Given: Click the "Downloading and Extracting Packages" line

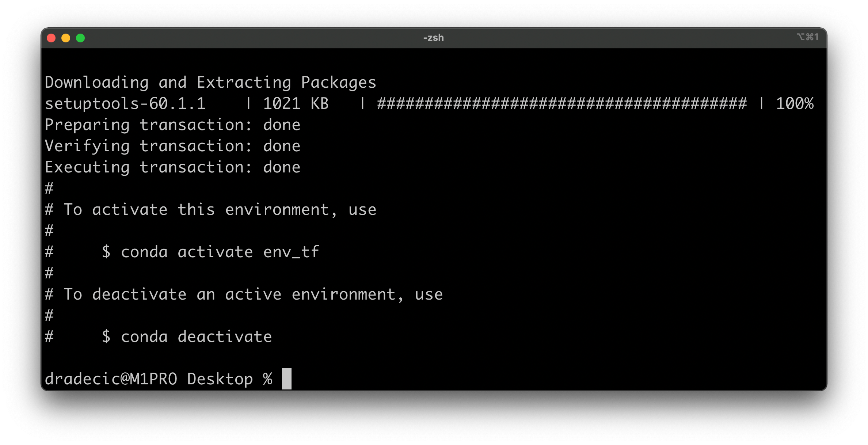Looking at the screenshot, I should [x=210, y=83].
